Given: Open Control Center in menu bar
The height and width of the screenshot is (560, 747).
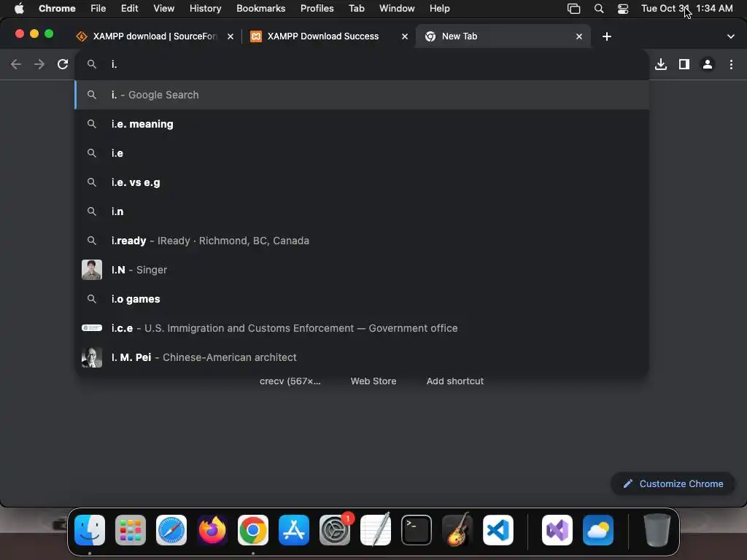Looking at the screenshot, I should (623, 9).
